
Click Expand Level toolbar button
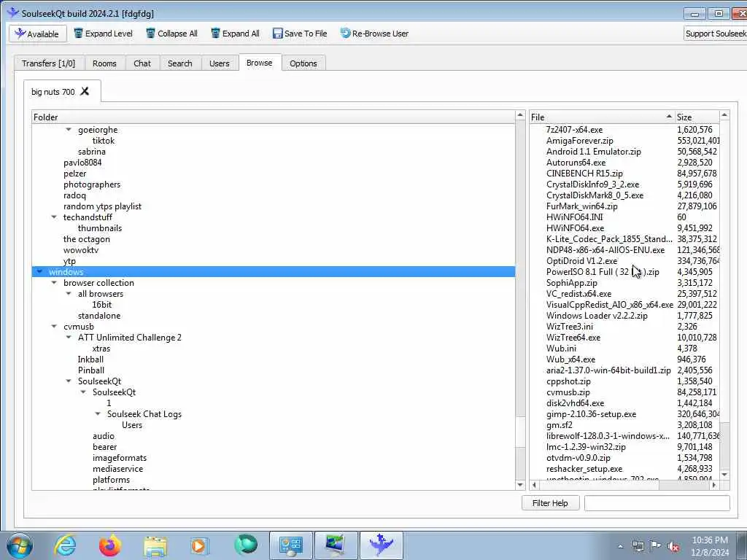104,34
